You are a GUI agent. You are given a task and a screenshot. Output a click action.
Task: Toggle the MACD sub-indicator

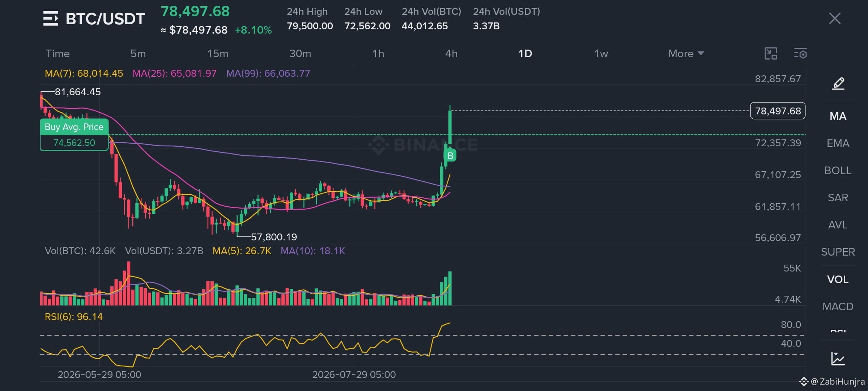point(838,307)
